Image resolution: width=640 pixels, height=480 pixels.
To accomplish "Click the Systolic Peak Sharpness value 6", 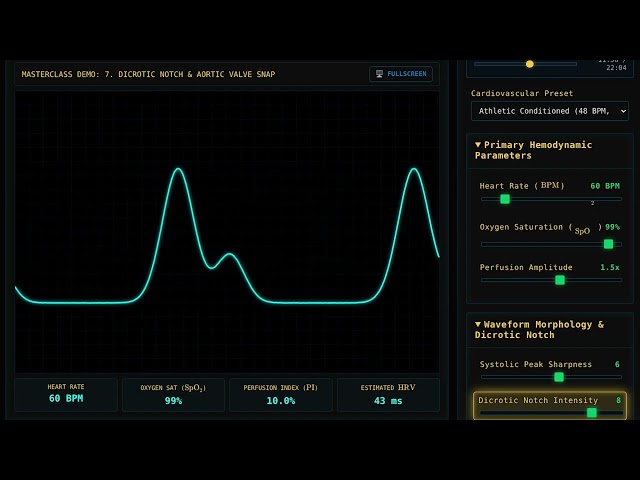I will click(617, 364).
